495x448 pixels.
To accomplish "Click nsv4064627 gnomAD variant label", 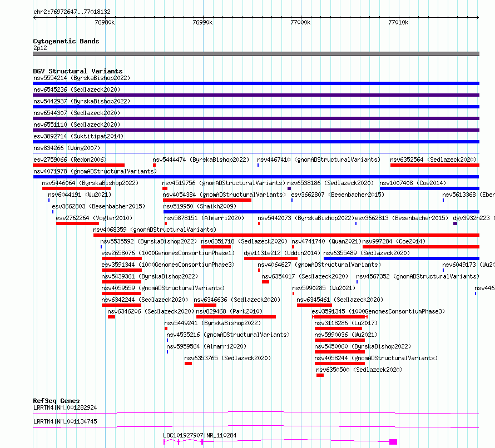I will pos(319,265).
